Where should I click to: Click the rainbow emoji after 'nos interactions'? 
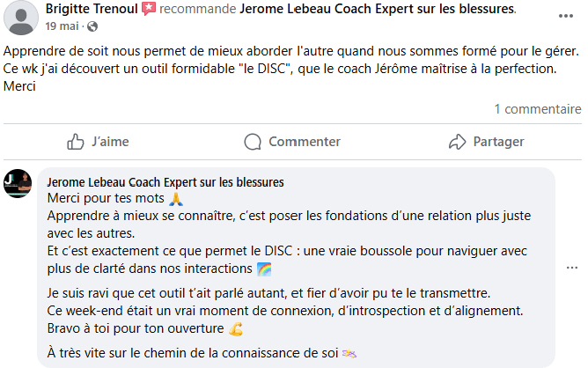click(265, 269)
